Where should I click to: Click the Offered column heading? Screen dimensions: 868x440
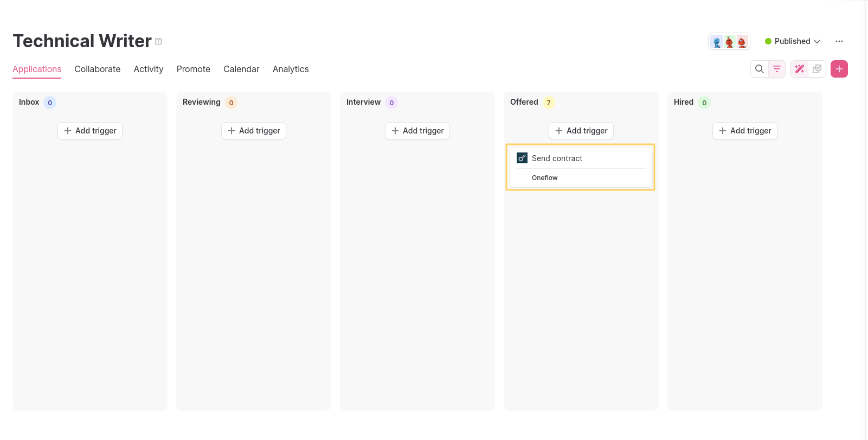[x=524, y=102]
